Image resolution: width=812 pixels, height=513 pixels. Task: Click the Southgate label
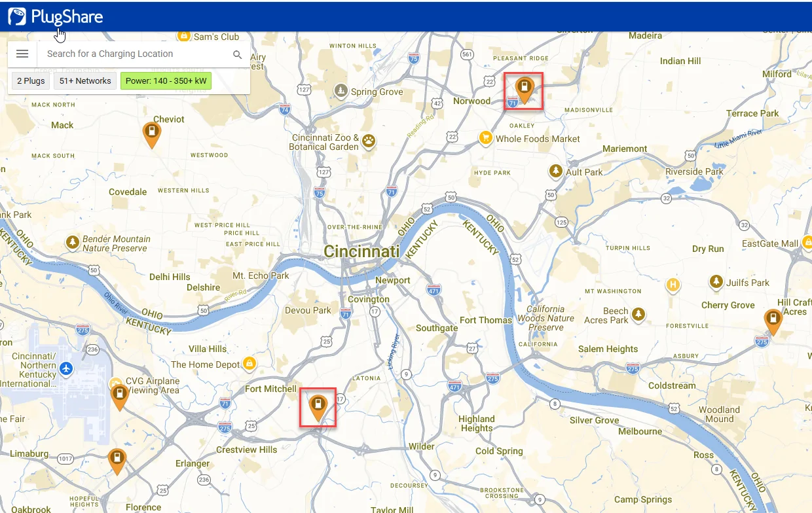click(x=437, y=328)
